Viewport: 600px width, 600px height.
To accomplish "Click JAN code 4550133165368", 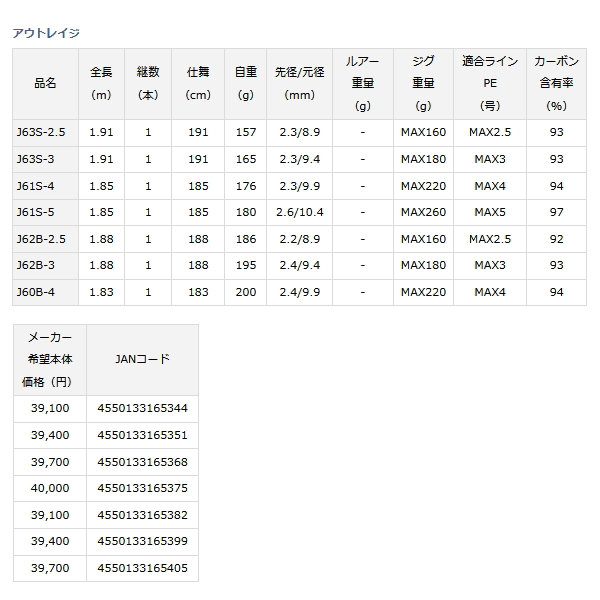I will click(x=142, y=462).
